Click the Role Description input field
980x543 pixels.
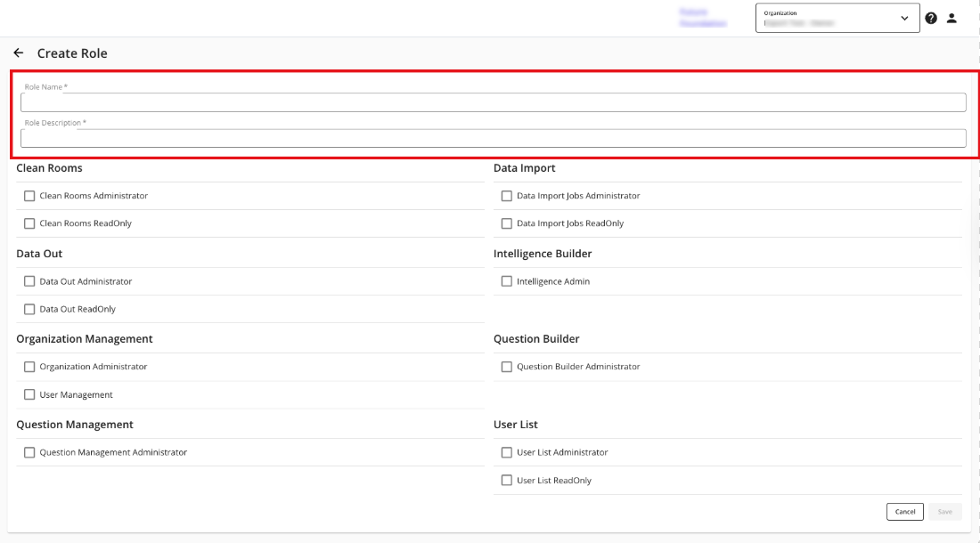point(493,138)
